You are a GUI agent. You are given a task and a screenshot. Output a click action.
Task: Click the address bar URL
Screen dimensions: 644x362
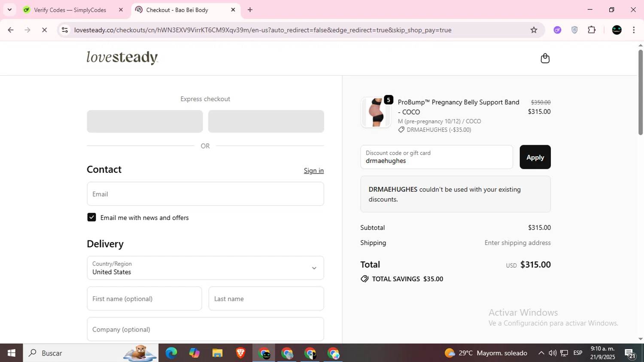[x=262, y=30]
